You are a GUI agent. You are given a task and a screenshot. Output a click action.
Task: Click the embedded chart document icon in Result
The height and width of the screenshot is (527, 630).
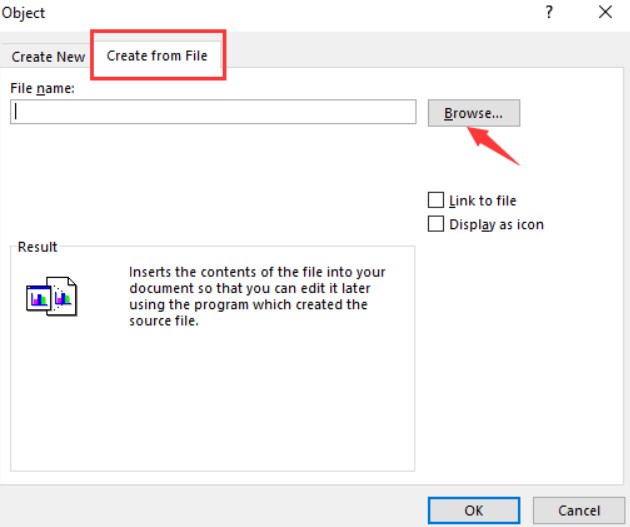pos(51,296)
